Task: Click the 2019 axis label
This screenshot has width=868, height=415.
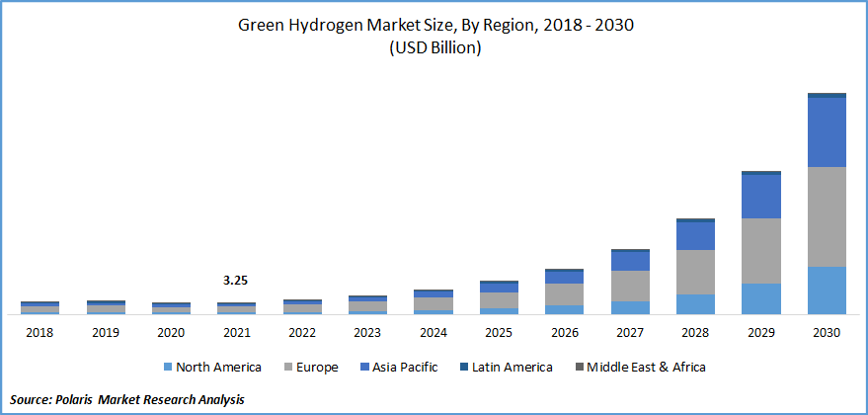Action: coord(106,333)
